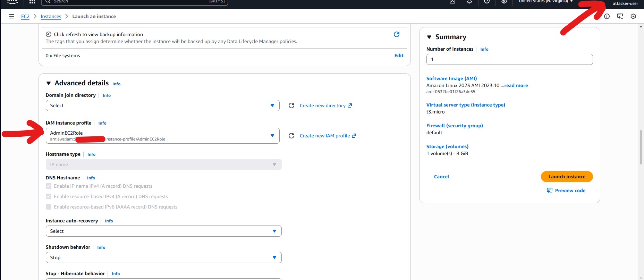
Task: Collapse the Summary panel
Action: click(429, 37)
